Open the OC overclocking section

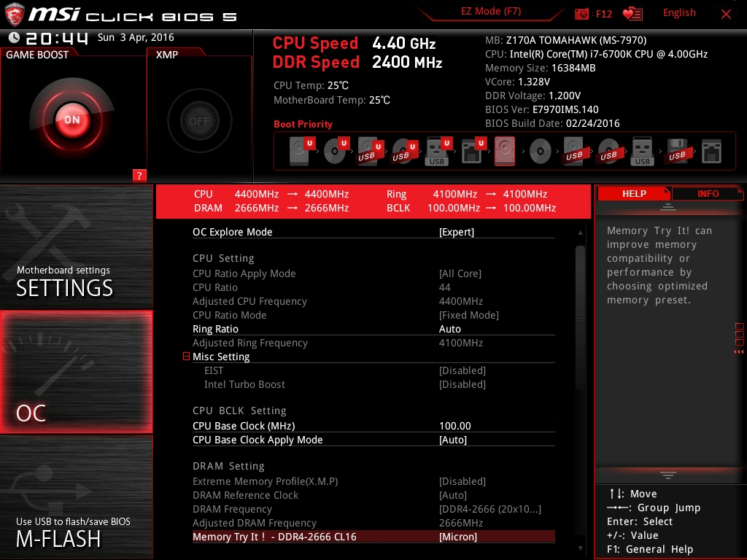tap(76, 372)
